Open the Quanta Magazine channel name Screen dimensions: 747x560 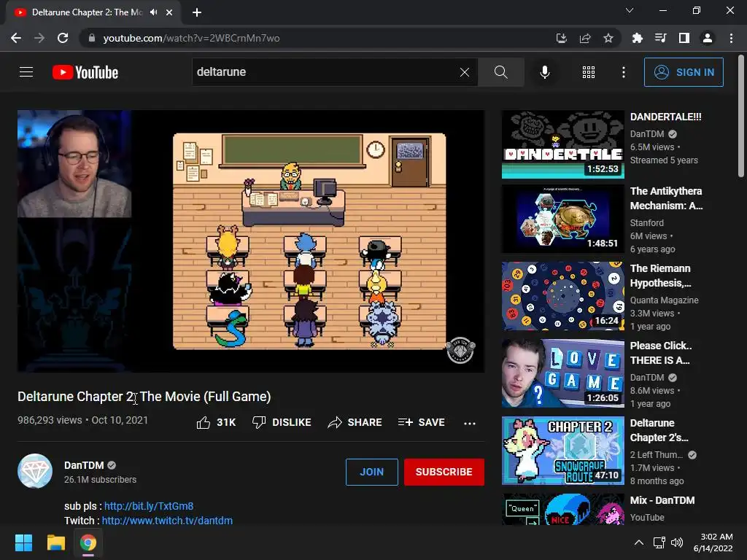tap(664, 300)
